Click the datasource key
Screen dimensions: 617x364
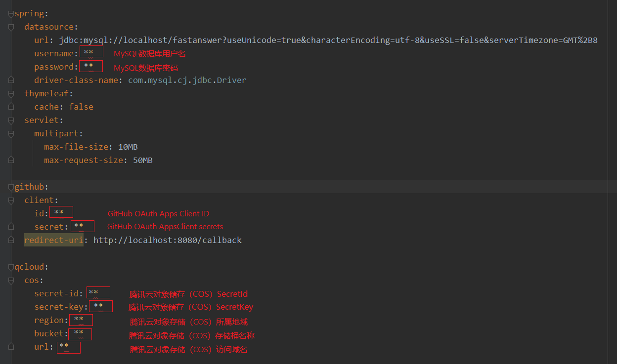pyautogui.click(x=49, y=27)
